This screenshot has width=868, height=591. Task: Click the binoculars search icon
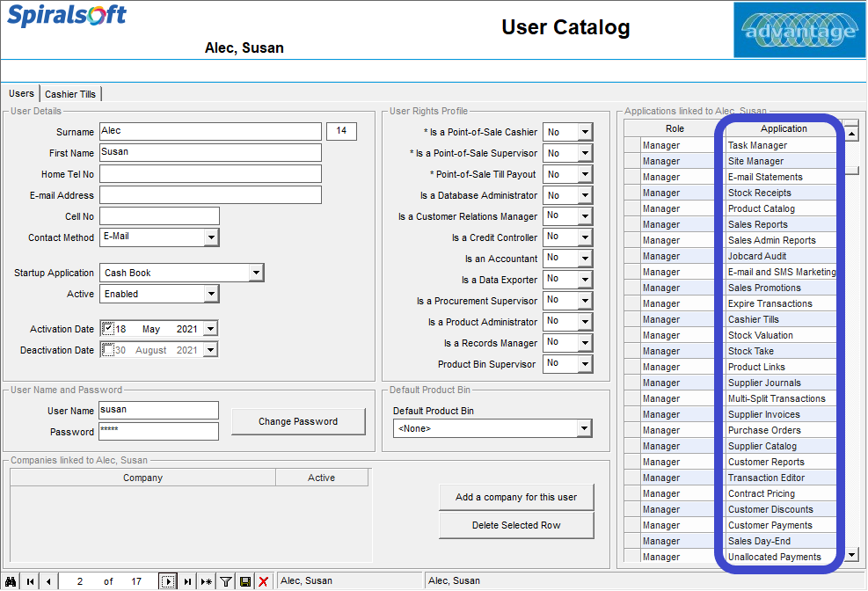click(11, 581)
